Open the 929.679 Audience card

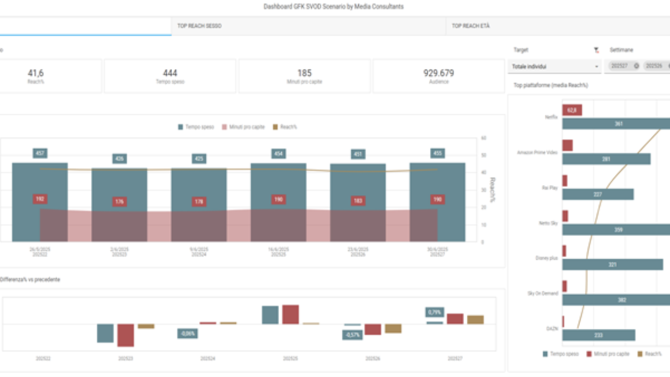tap(439, 76)
